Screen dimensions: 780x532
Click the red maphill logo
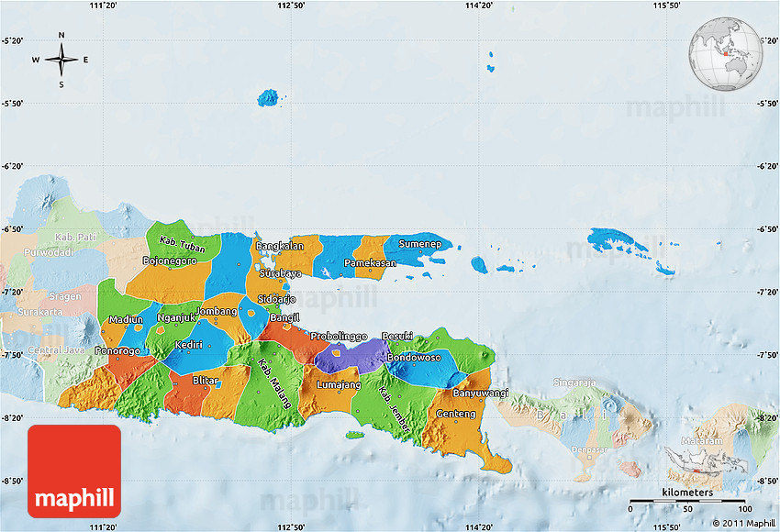coord(74,471)
